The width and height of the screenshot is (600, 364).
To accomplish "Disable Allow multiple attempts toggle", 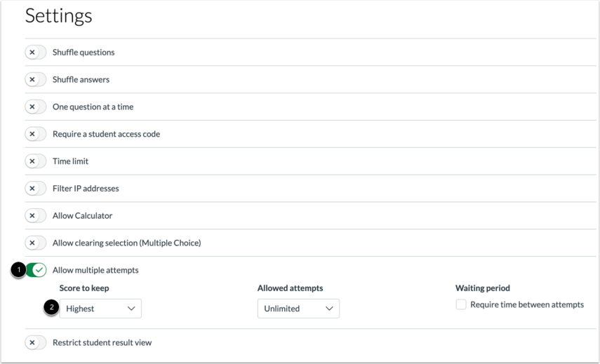I will tap(36, 271).
